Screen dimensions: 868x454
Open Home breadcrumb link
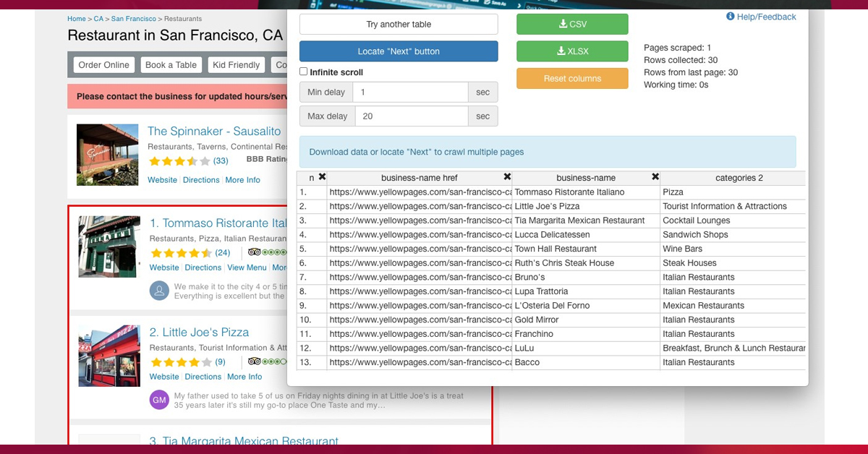tap(77, 19)
